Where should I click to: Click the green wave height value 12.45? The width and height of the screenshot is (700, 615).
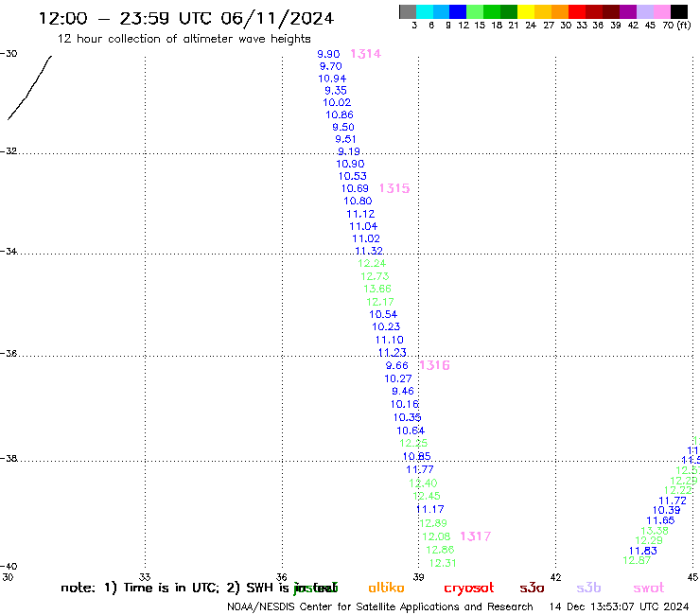[x=427, y=496]
